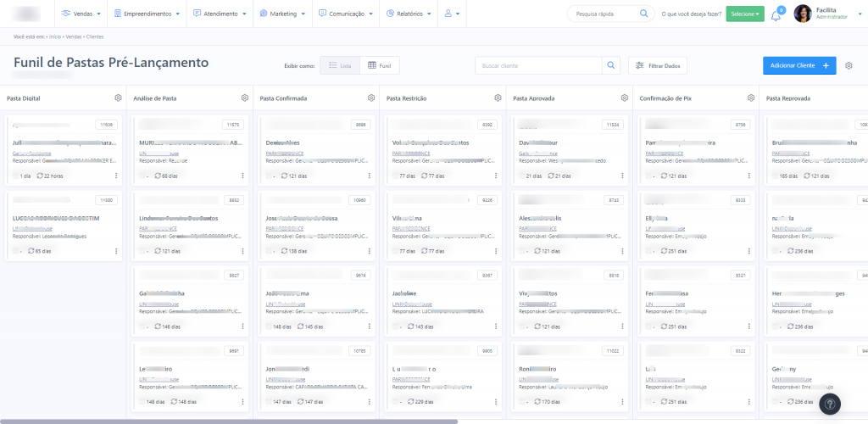Image resolution: width=868 pixels, height=424 pixels.
Task: Switch display to Funil view
Action: coord(380,65)
